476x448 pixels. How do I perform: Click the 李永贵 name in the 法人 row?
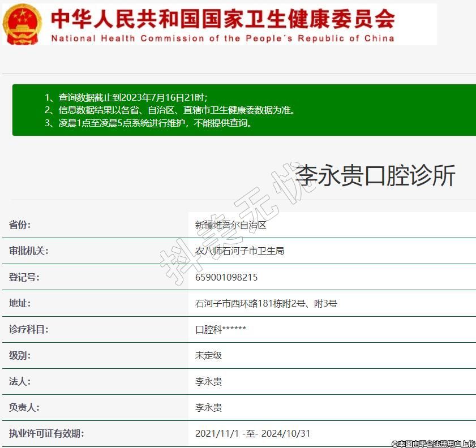click(x=208, y=381)
